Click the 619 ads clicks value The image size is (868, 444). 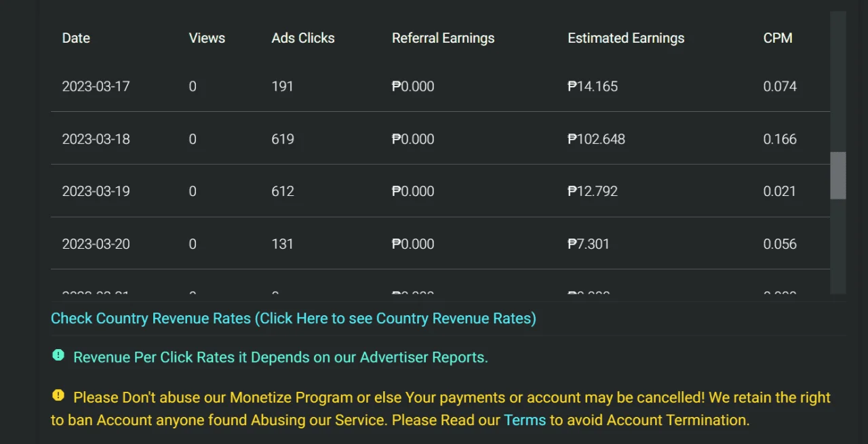tap(283, 139)
